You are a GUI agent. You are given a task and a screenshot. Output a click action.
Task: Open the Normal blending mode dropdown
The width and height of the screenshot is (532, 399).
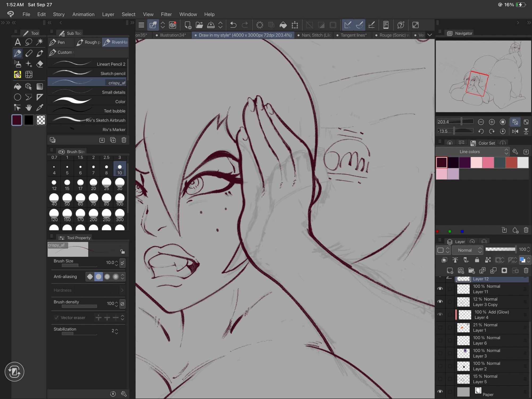(x=467, y=250)
